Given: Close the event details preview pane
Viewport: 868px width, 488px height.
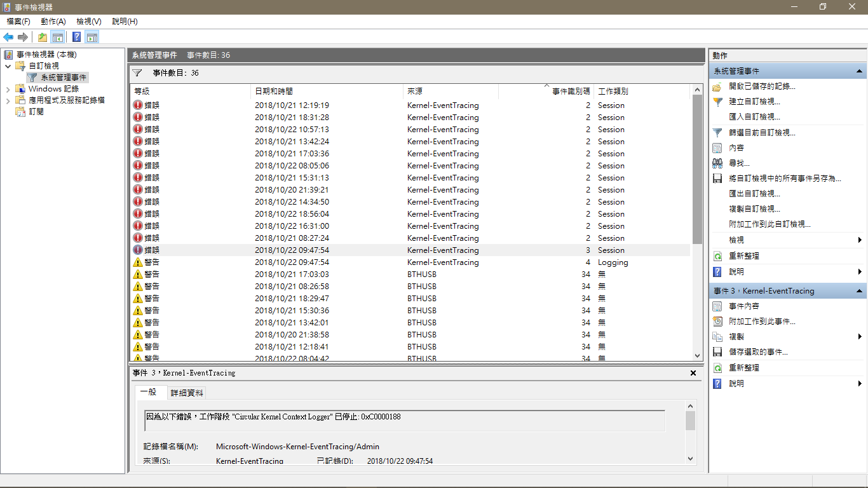Looking at the screenshot, I should [x=693, y=373].
